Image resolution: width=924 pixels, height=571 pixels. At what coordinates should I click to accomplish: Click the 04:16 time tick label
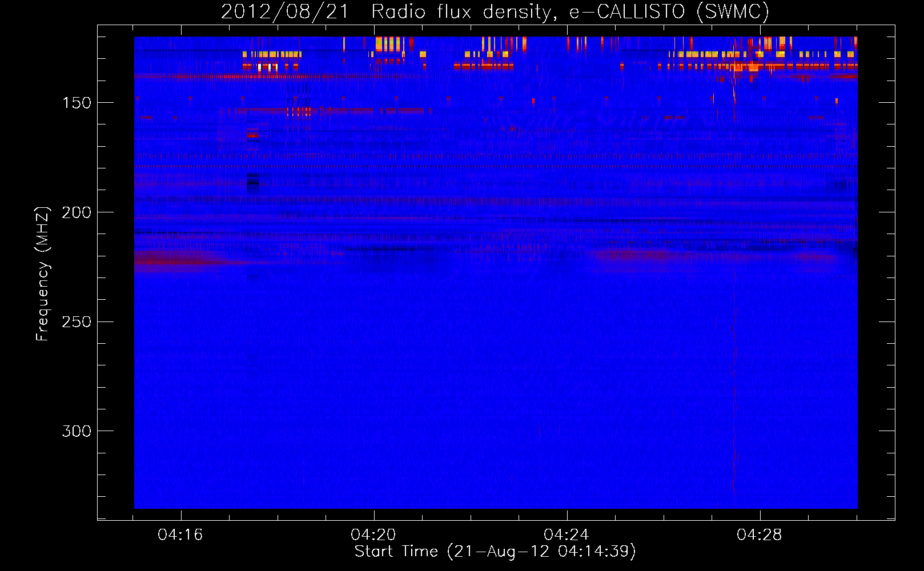click(180, 535)
